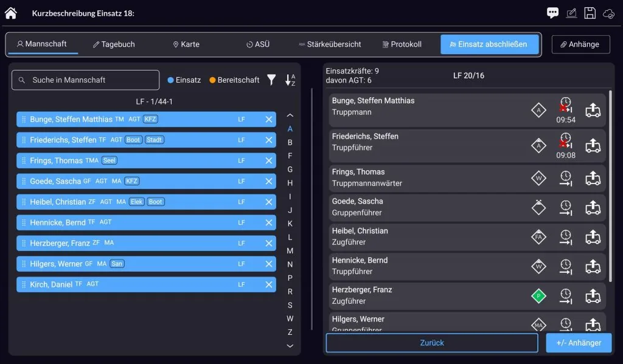Toggle the Bereitschaft status filter
This screenshot has height=364, width=623.
(234, 80)
